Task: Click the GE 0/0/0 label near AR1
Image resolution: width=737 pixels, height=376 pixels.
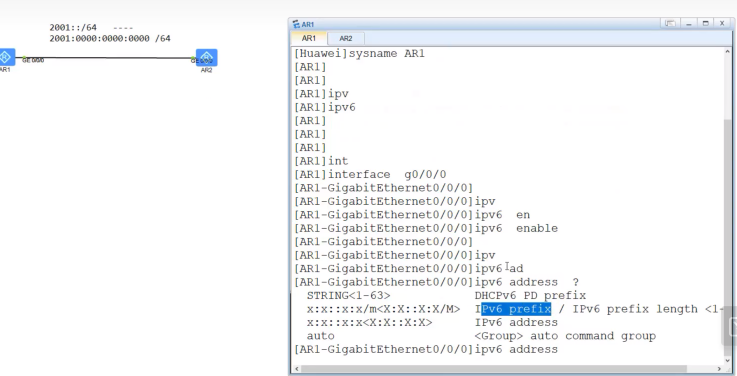Action: click(x=33, y=60)
